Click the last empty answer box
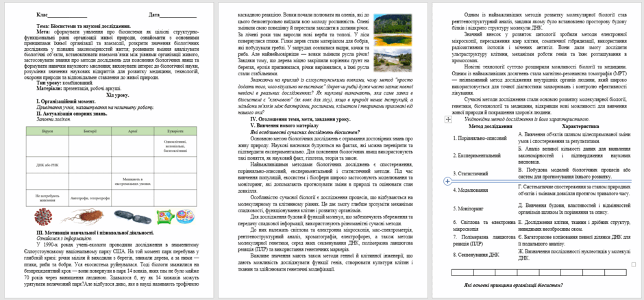The height and width of the screenshot is (300, 644). (x=615, y=272)
